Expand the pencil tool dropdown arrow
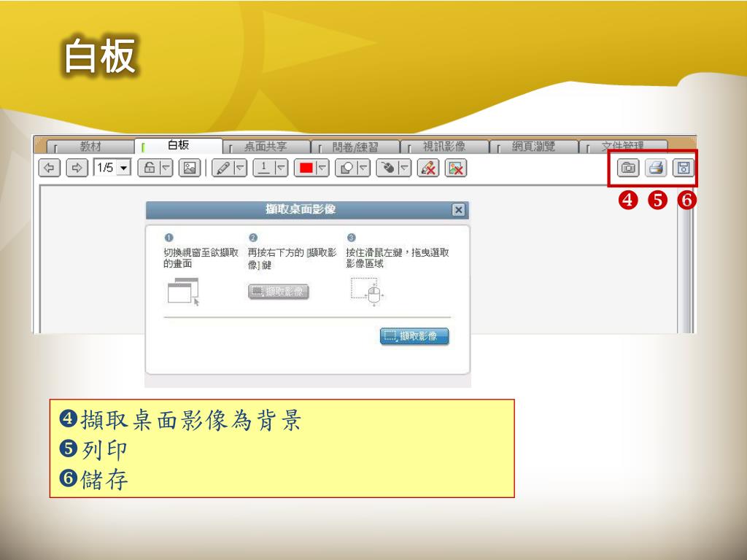 [x=241, y=168]
